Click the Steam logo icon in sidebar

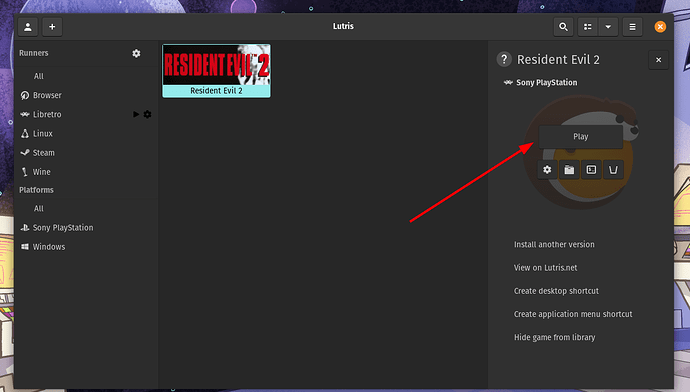point(25,153)
